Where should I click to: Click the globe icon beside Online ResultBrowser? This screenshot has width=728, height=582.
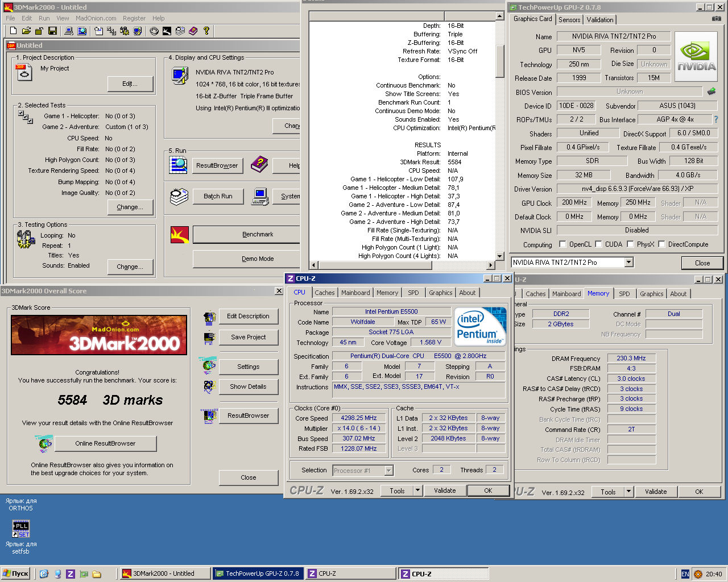tap(43, 443)
